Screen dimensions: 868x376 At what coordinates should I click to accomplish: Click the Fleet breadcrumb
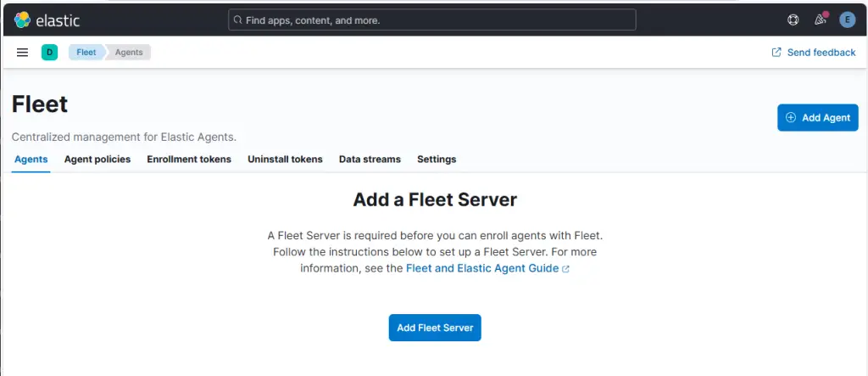point(86,53)
